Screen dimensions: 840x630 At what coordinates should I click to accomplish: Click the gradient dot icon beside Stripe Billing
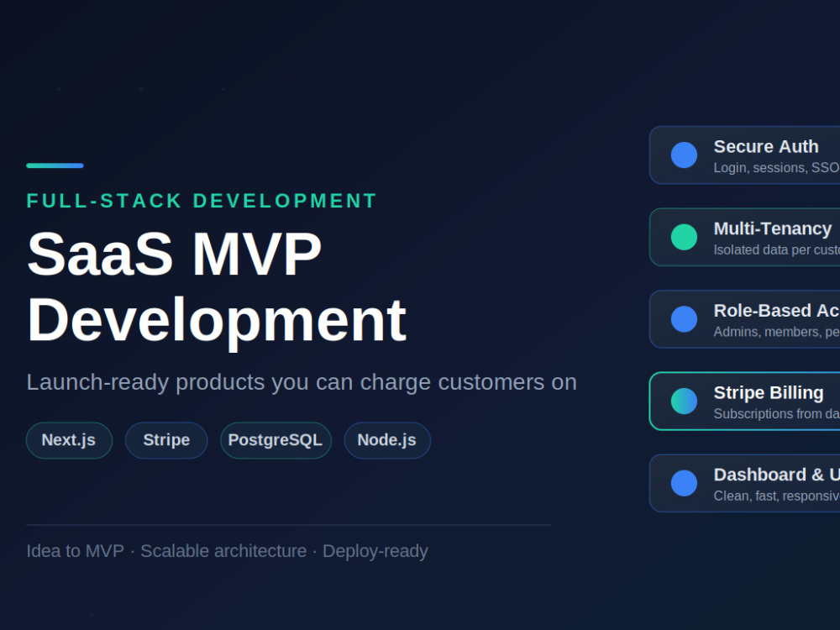pyautogui.click(x=684, y=401)
